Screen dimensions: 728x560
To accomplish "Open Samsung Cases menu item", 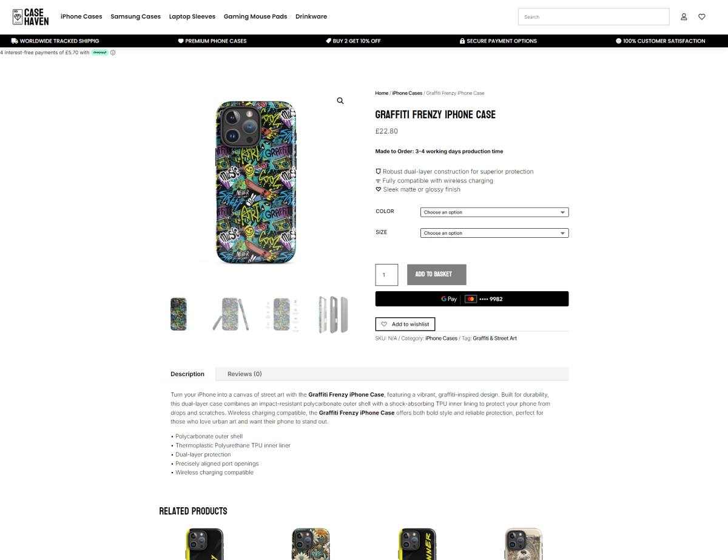I will (135, 16).
